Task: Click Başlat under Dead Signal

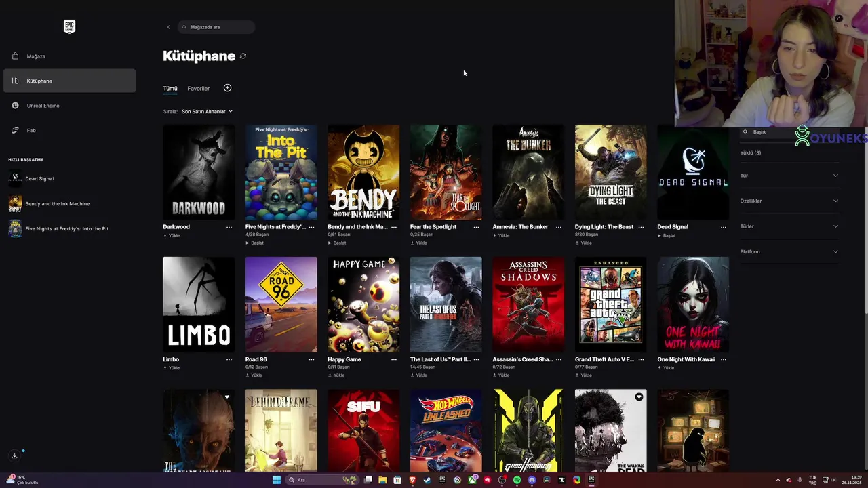Action: tap(667, 236)
